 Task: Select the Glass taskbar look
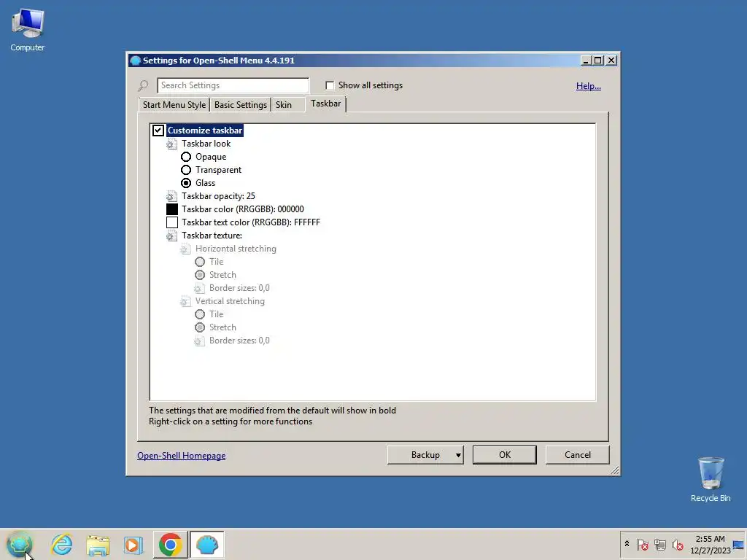(186, 183)
